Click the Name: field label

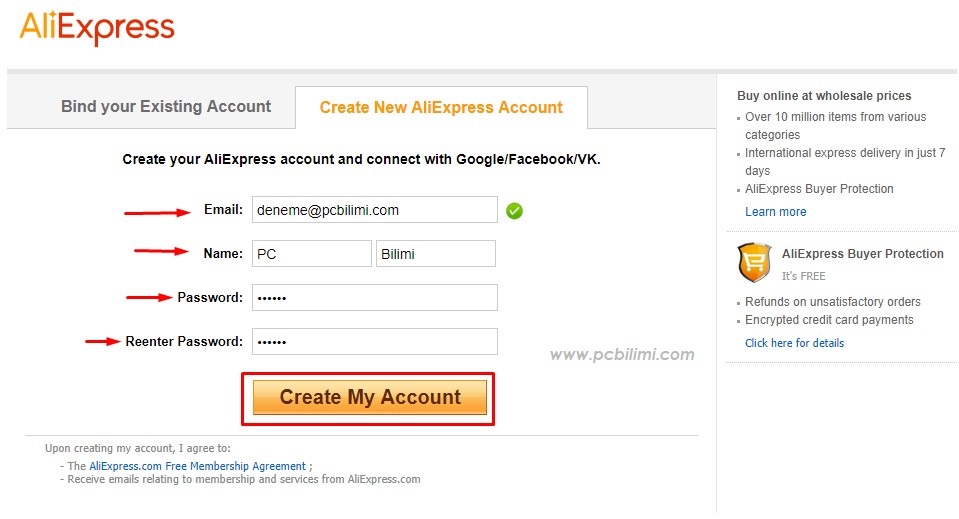coord(223,254)
